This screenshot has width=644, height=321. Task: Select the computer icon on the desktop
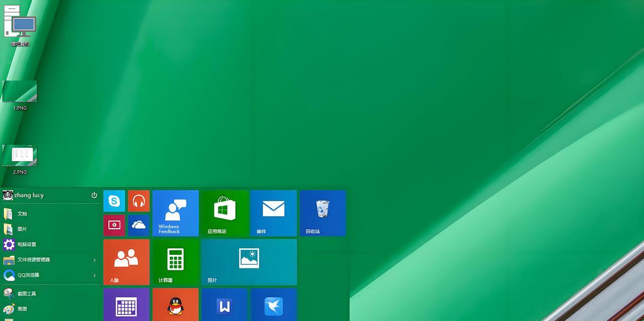coord(20,26)
